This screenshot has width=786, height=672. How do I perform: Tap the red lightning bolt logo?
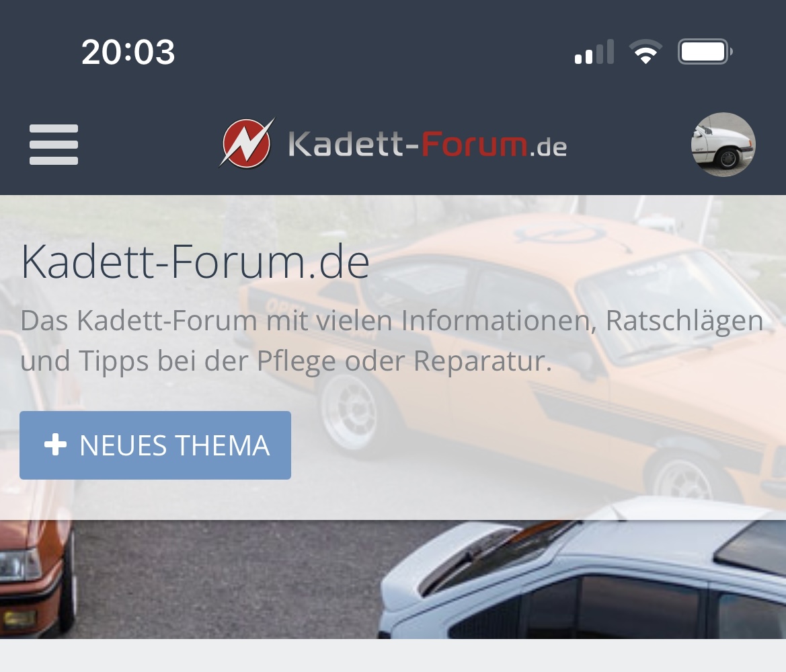coord(247,143)
